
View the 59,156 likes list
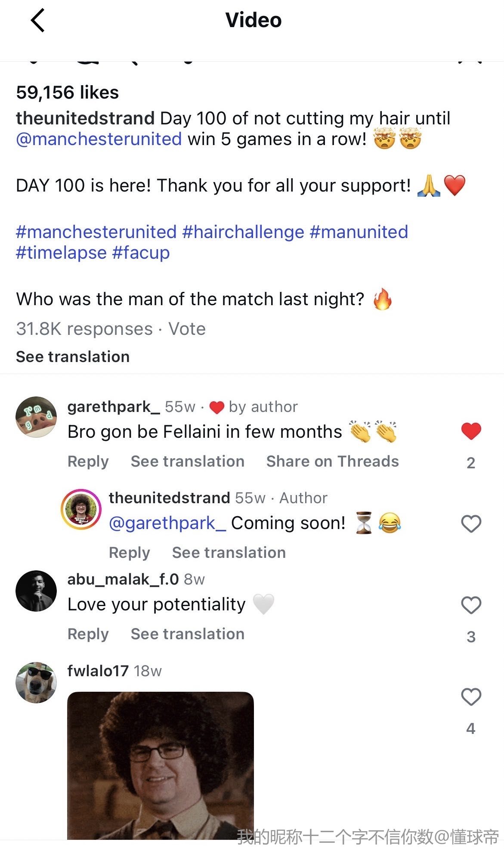point(68,93)
